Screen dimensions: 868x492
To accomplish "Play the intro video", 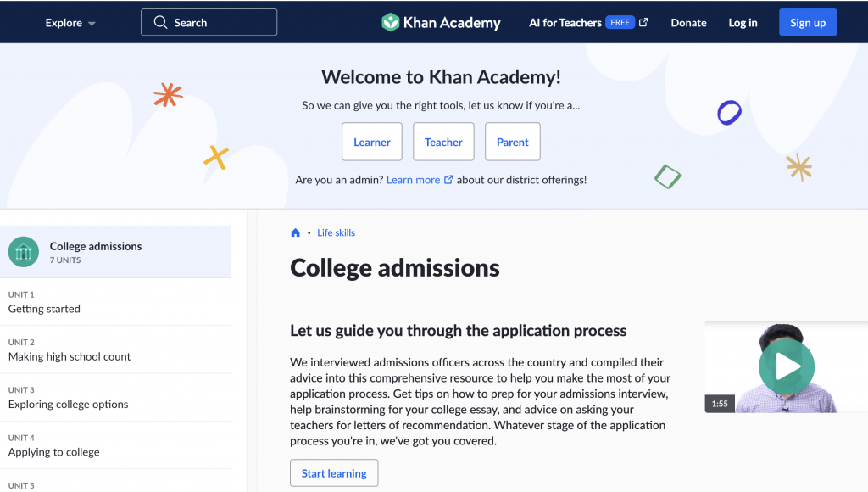I will pos(786,366).
